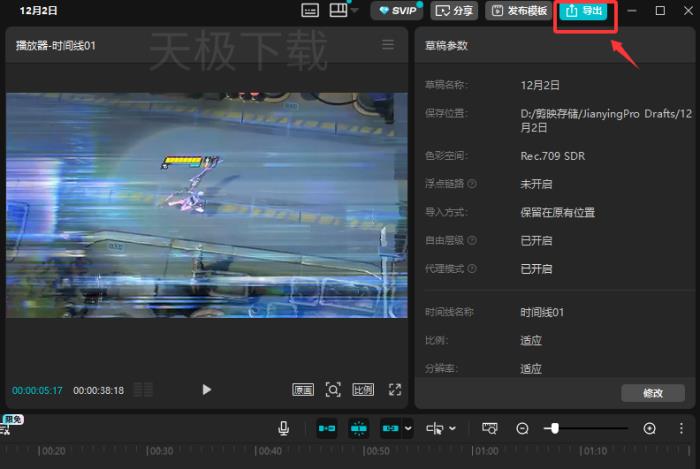Image resolution: width=700 pixels, height=469 pixels.
Task: Open the 比例 aspect ratio selector
Action: tap(363, 390)
